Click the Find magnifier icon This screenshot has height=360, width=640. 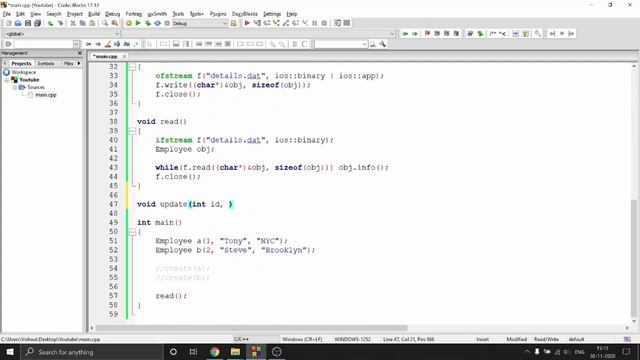pyautogui.click(x=105, y=23)
